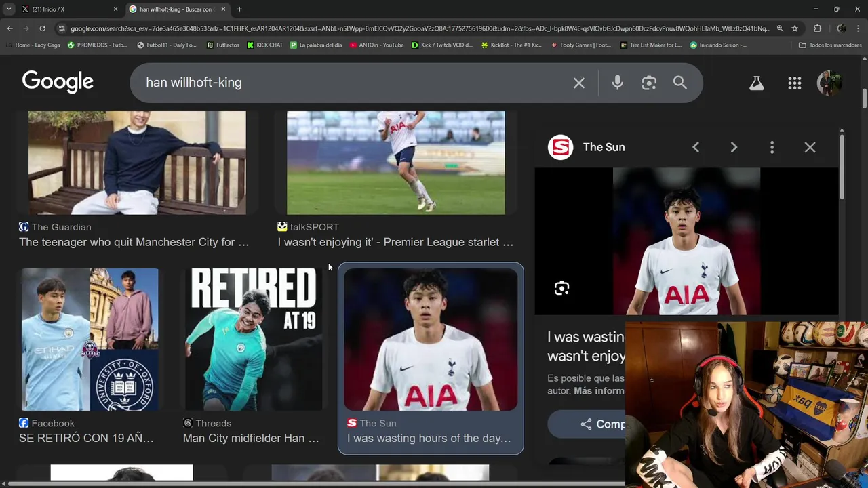Submit search with magnifying glass icon

[x=680, y=83]
